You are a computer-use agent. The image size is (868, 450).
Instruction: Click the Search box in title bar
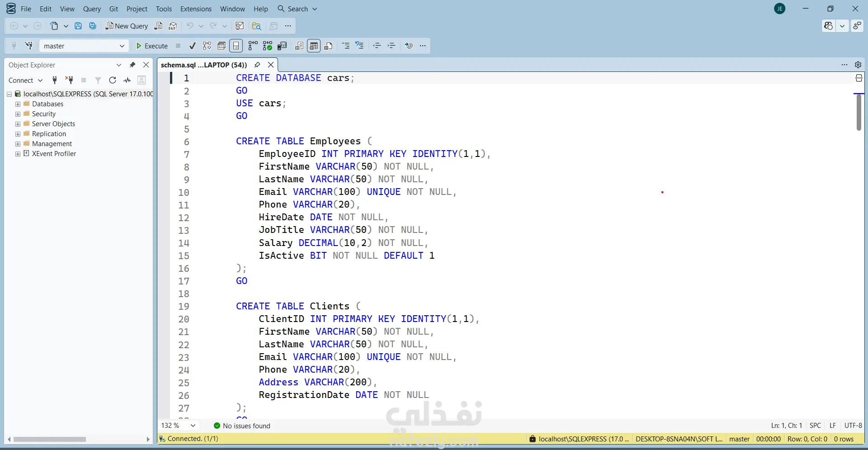[297, 9]
